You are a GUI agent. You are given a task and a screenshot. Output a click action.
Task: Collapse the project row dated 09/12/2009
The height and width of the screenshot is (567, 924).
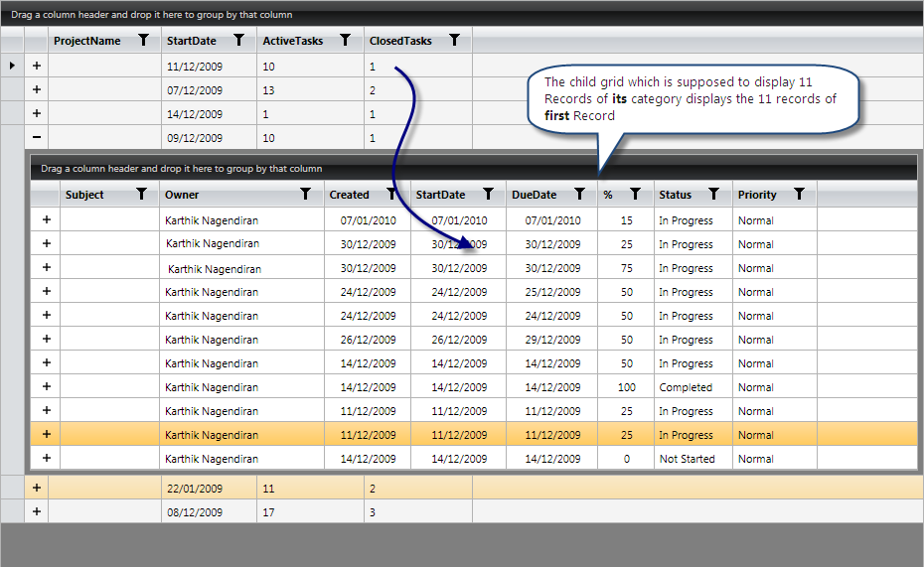coord(37,137)
